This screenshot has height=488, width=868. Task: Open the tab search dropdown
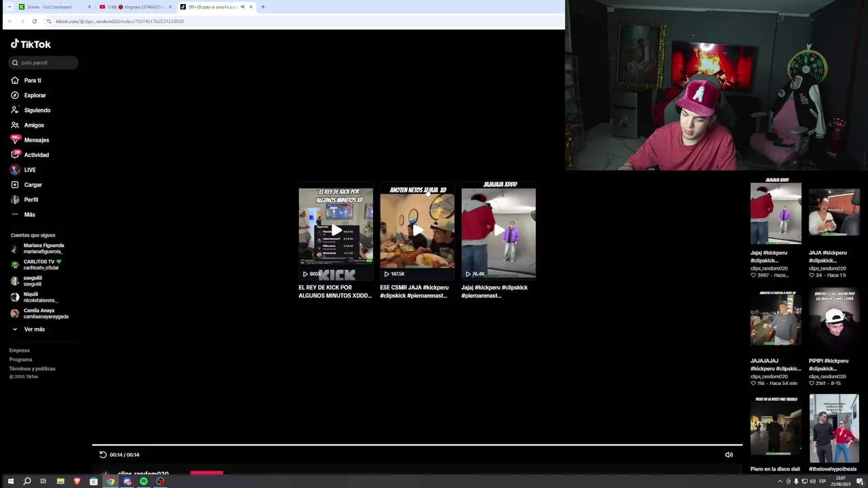click(x=9, y=7)
